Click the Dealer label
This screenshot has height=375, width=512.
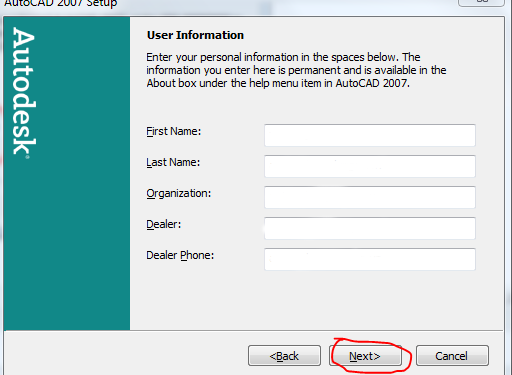coord(164,224)
